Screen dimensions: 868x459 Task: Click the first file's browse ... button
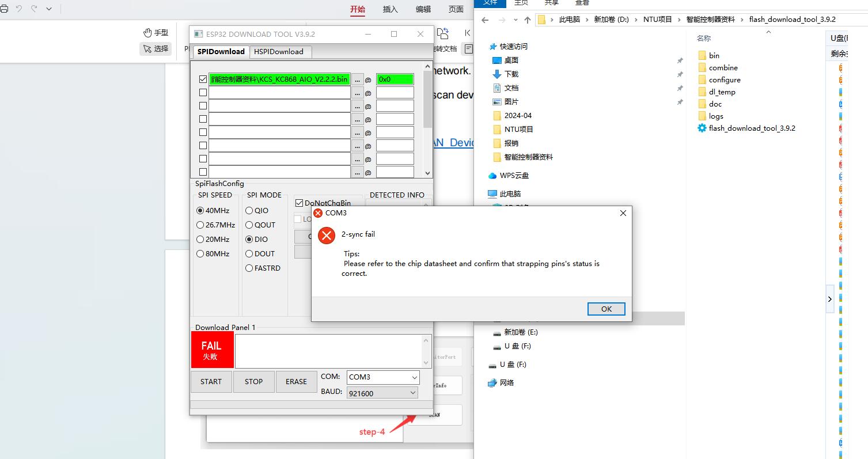(x=357, y=79)
